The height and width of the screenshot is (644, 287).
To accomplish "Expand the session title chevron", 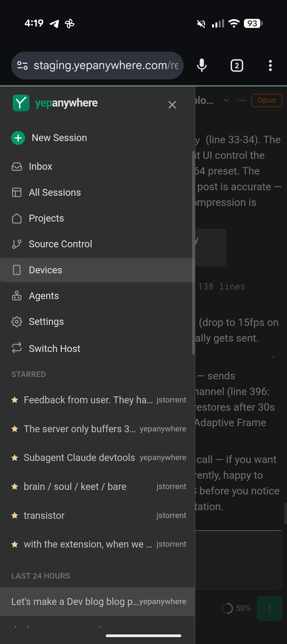I will click(226, 100).
